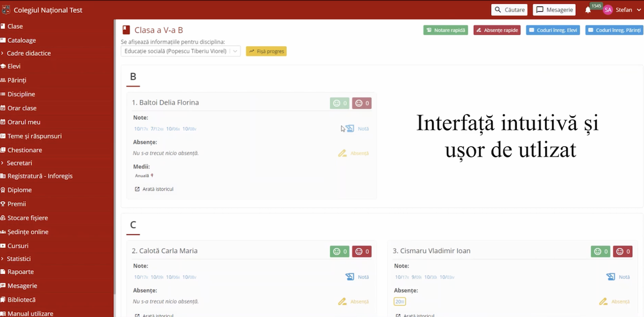
Task: Open the Fișă progres button
Action: point(266,51)
